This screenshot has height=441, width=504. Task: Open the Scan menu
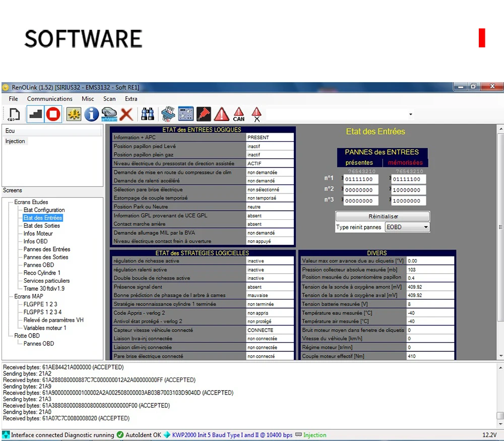(109, 99)
